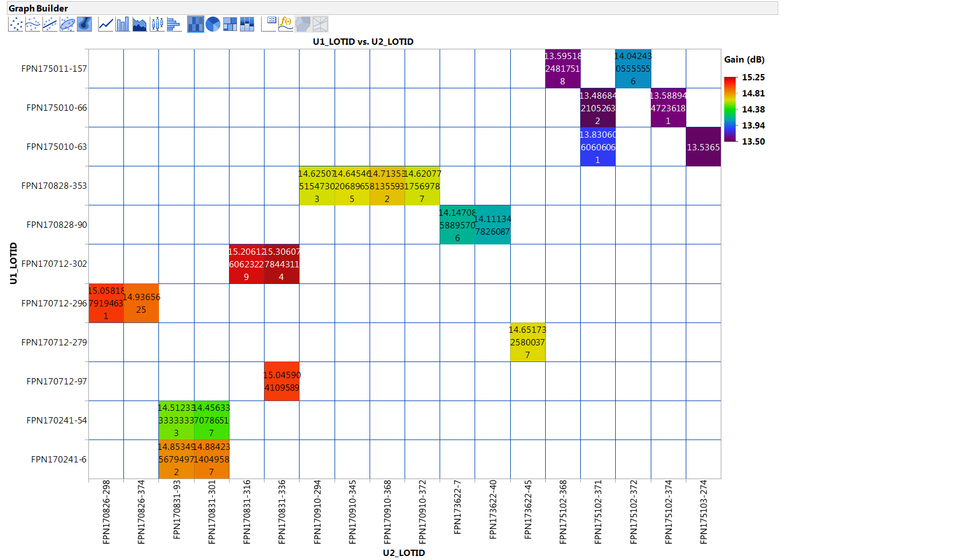The height and width of the screenshot is (560, 979).
Task: Select the Bar element icon
Action: coord(123,24)
